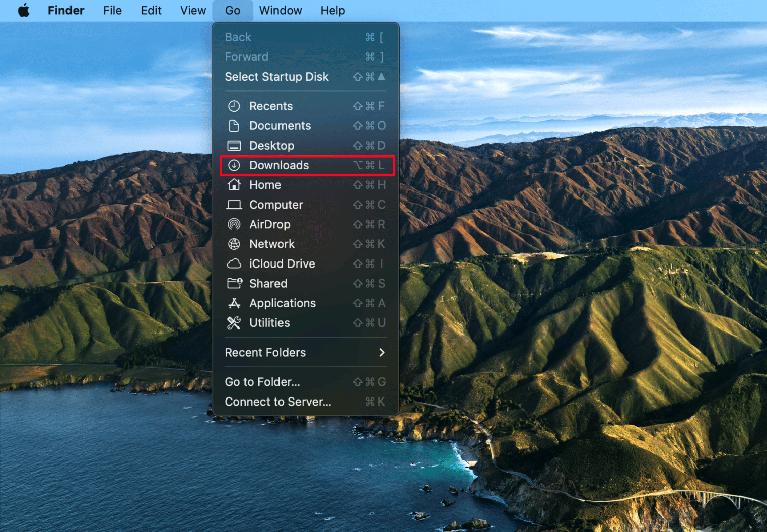This screenshot has height=532, width=767.
Task: Open Utilities from the Go menu
Action: click(306, 323)
